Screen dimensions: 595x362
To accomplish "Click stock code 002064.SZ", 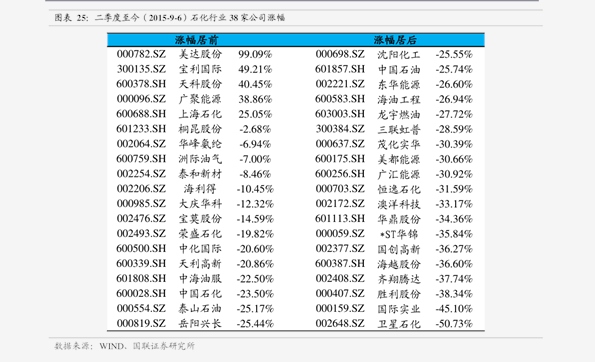I will tap(141, 144).
